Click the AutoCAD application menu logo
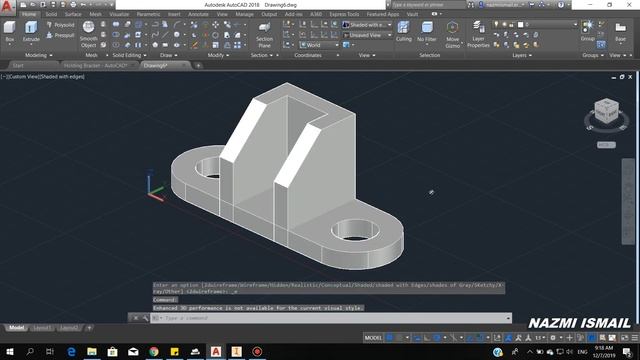Screen dimensions: 640x360 coord(7,7)
